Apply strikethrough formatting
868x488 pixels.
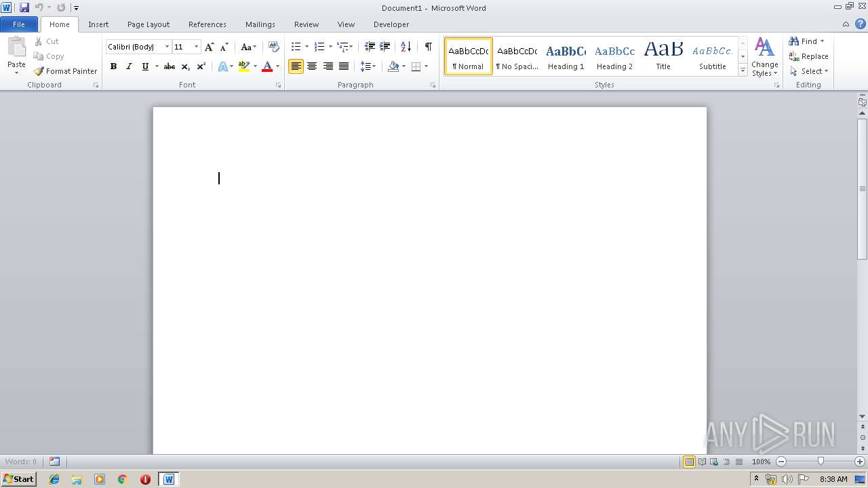(x=170, y=66)
